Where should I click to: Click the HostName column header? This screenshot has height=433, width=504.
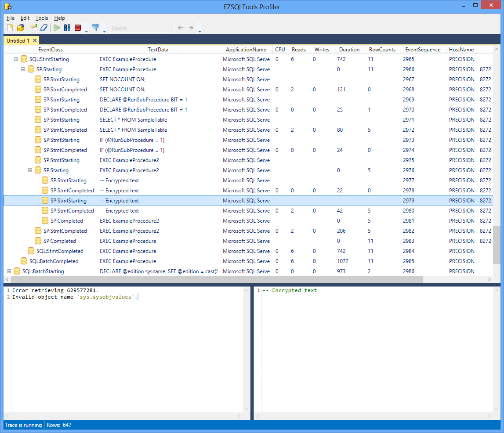click(461, 50)
